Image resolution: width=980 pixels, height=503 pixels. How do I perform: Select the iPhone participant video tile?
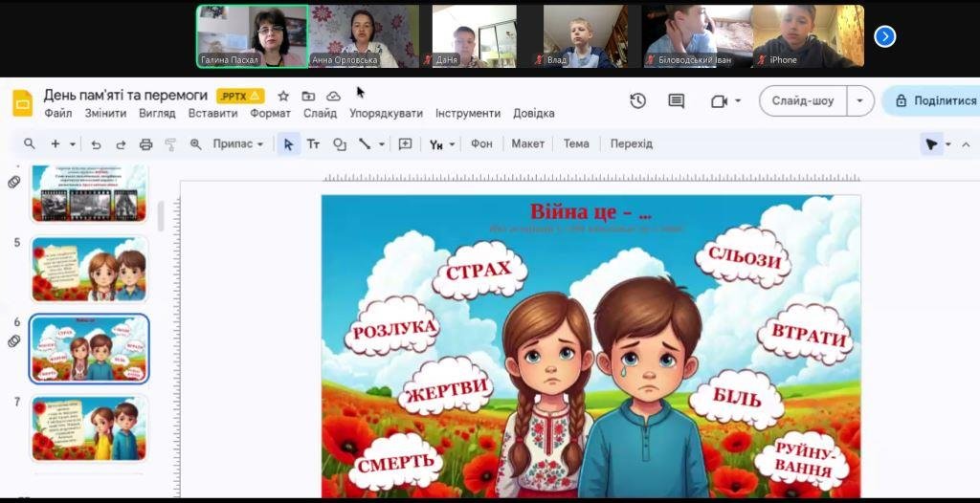click(809, 36)
